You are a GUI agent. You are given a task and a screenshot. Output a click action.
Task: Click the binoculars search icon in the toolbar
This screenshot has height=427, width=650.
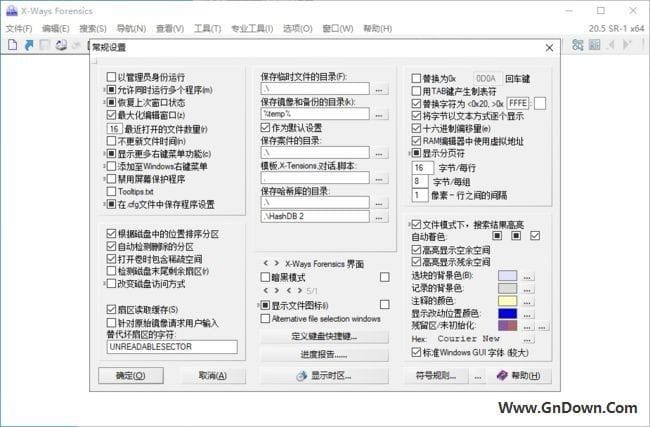[577, 45]
